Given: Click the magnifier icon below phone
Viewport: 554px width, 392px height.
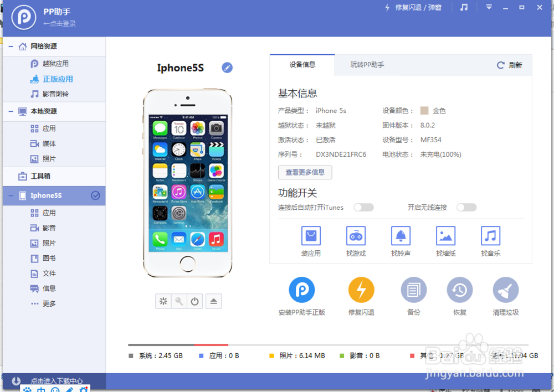Looking at the screenshot, I should pyautogui.click(x=179, y=301).
